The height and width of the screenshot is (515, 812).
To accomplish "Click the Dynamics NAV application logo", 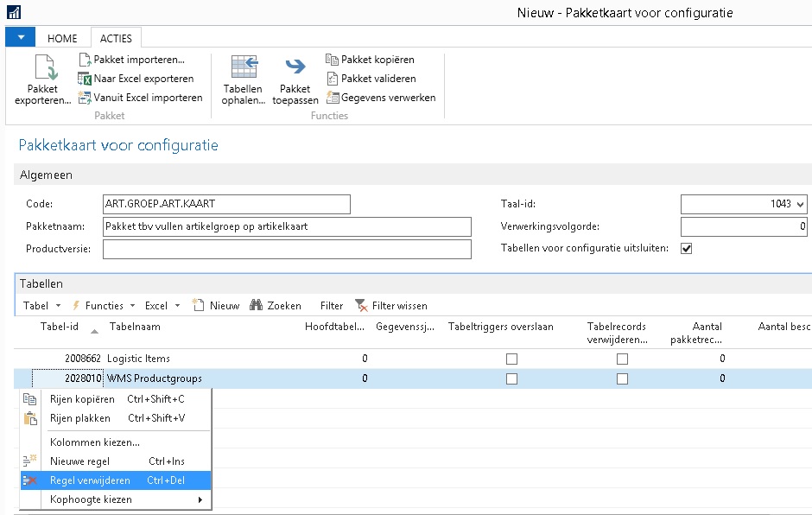I will coord(14,12).
